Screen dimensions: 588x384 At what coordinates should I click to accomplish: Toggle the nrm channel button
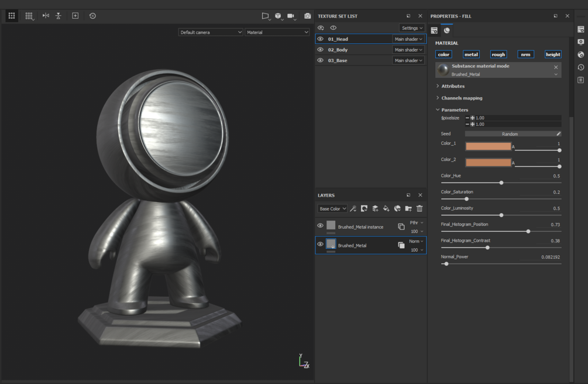(x=526, y=54)
